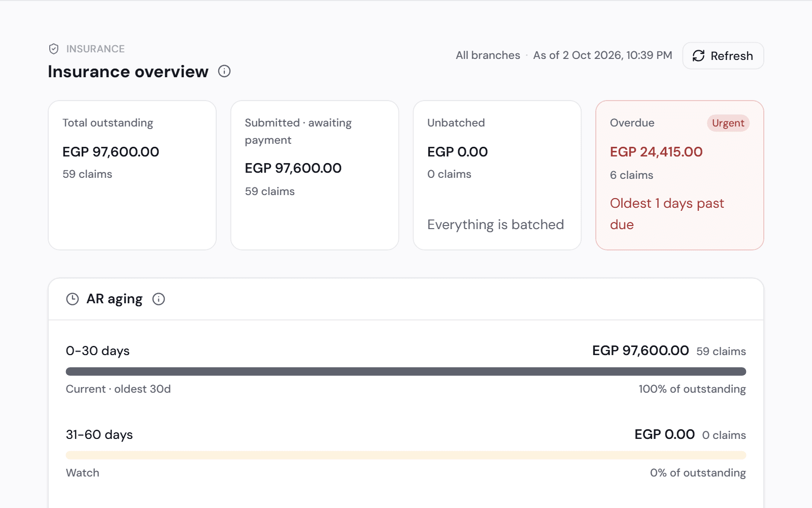Image resolution: width=812 pixels, height=508 pixels.
Task: Click 'Oldest 1 days past due' text
Action: pos(667,214)
